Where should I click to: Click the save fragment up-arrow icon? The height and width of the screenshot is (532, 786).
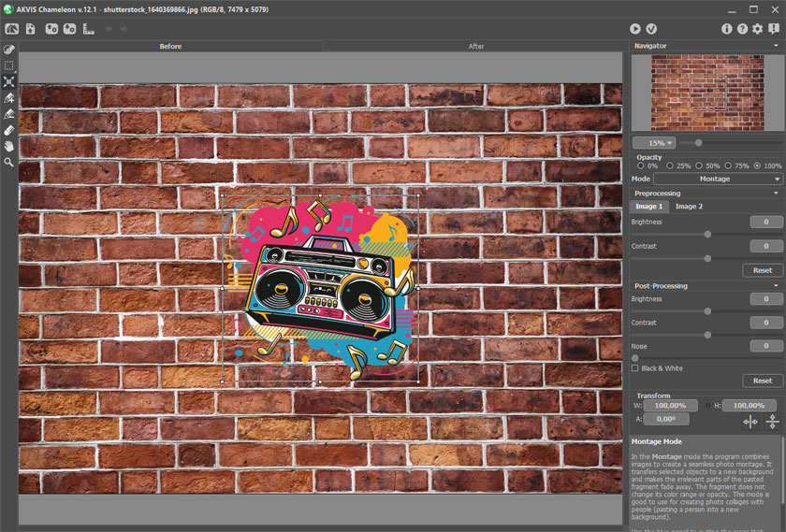pos(51,29)
